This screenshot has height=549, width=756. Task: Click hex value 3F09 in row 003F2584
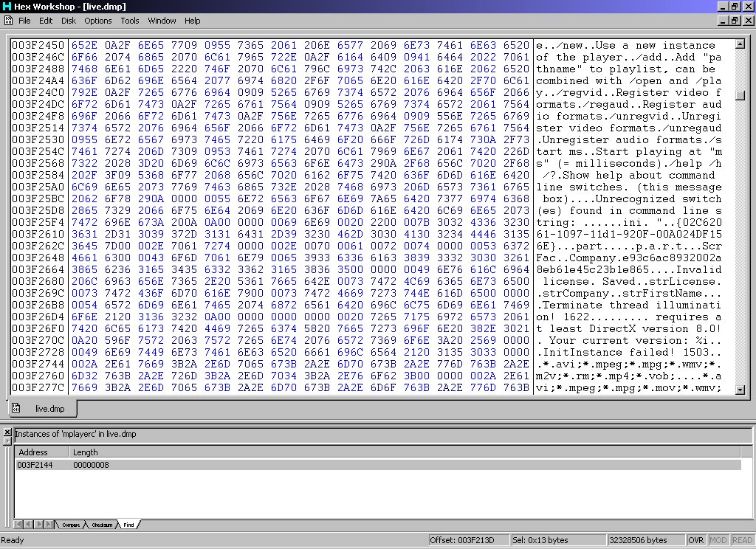click(117, 175)
